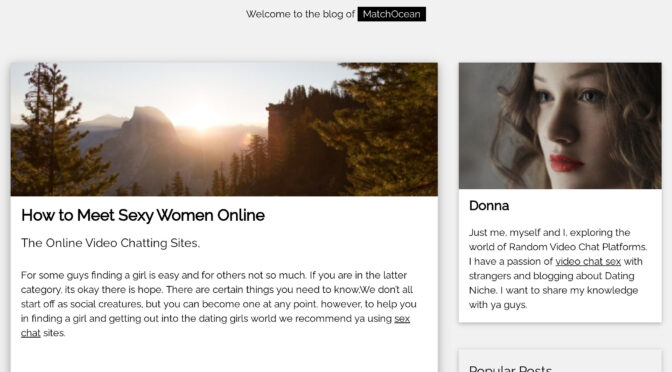Click the Donna author name heading
The width and height of the screenshot is (672, 372).
point(489,206)
